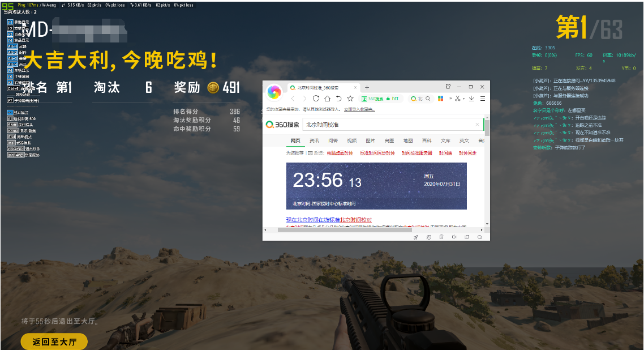Select the 问答 search tab
Screen dimensions: 644x350
333,140
